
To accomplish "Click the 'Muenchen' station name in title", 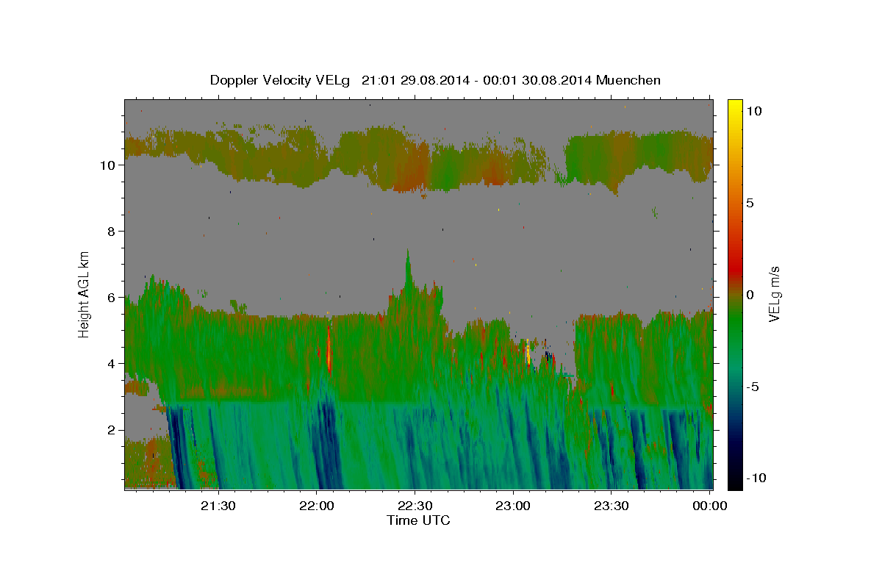I will (628, 80).
